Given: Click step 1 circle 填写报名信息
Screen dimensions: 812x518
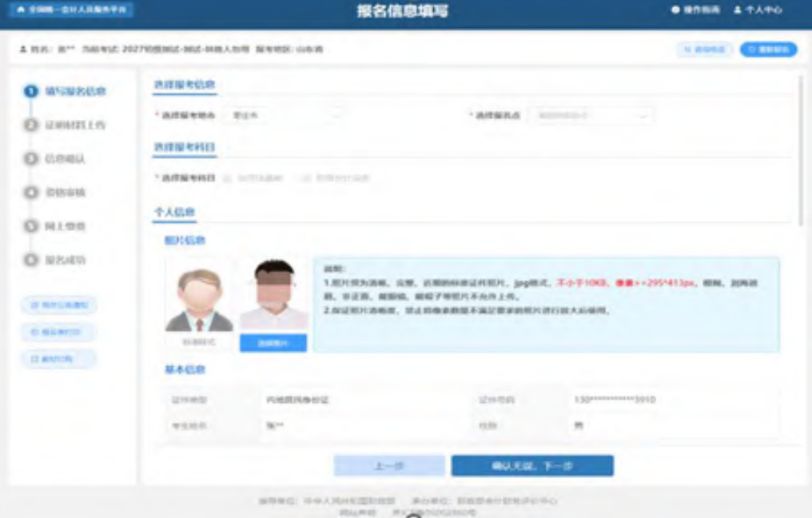Looking at the screenshot, I should pos(31,92).
